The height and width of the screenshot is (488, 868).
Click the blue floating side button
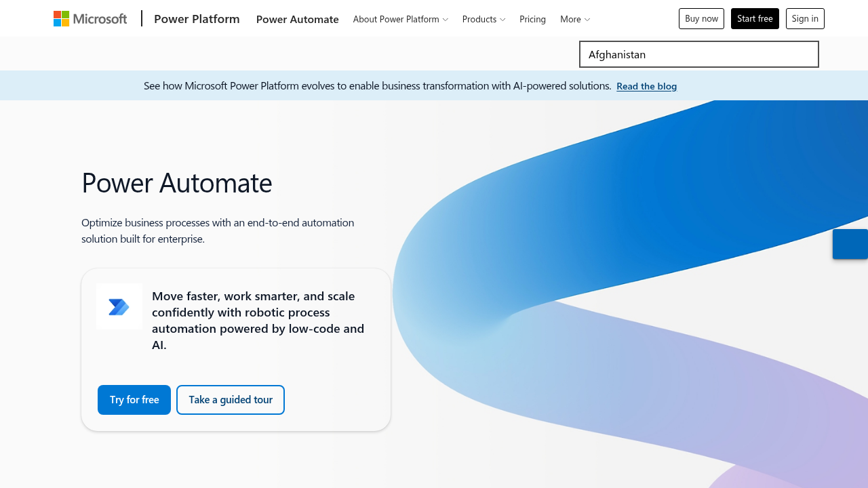pos(850,244)
